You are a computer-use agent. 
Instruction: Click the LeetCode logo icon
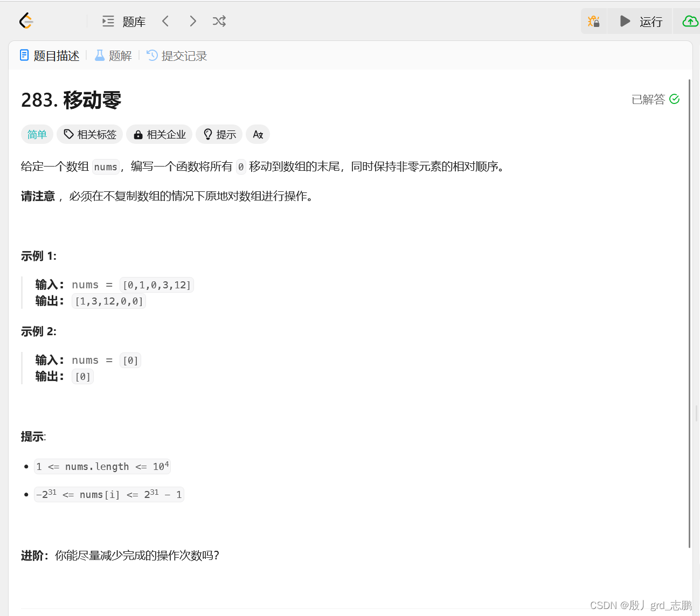[26, 21]
